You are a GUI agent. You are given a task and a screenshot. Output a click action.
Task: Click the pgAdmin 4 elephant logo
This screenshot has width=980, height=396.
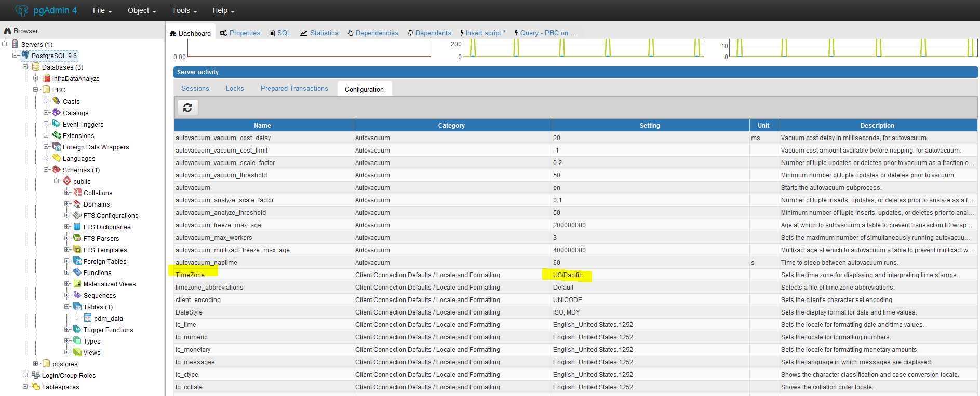(21, 10)
